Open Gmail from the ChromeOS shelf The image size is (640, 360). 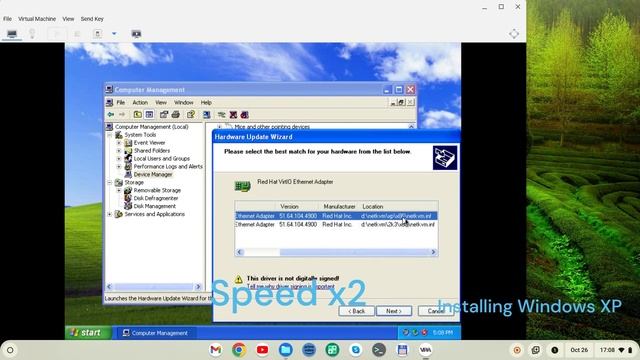point(216,350)
